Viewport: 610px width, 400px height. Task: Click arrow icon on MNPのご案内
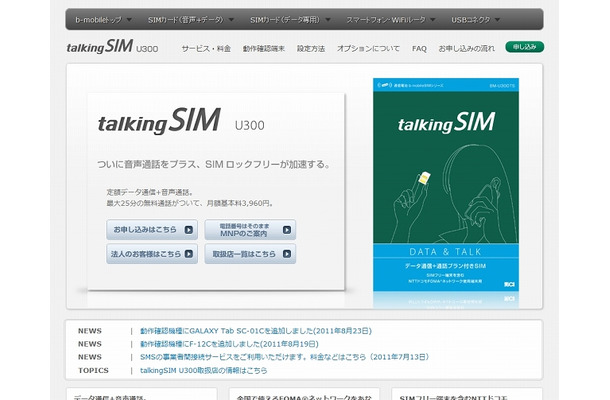(x=287, y=230)
